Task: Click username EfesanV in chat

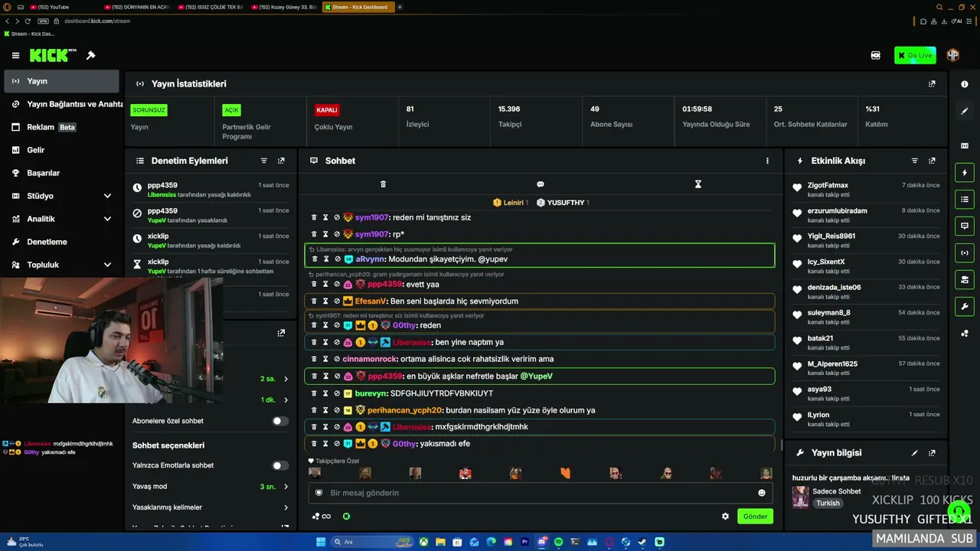Action: coord(371,302)
